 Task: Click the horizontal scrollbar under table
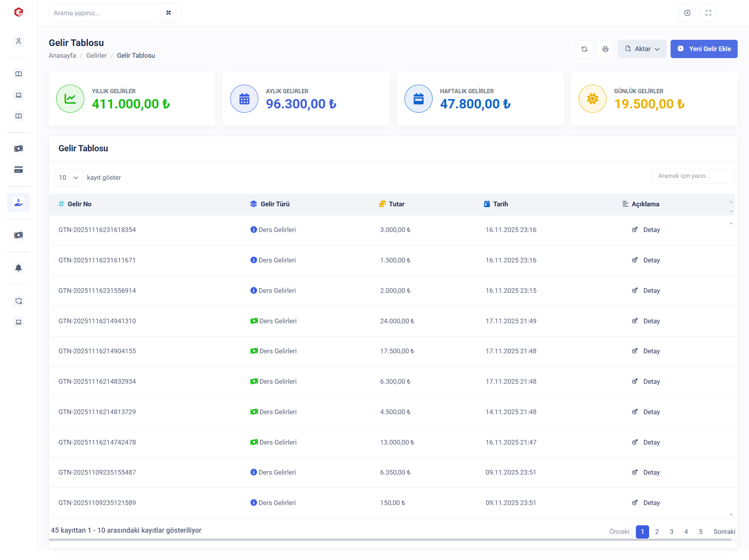click(390, 540)
